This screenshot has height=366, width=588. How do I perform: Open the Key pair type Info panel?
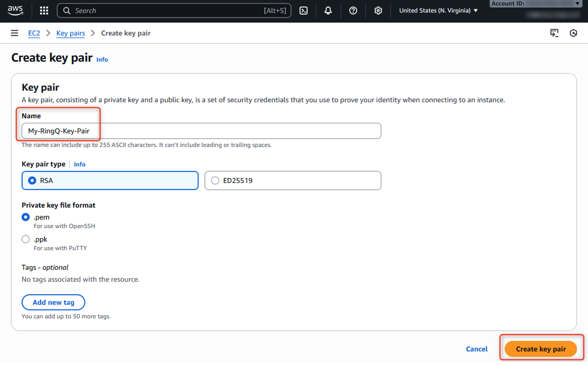(79, 164)
